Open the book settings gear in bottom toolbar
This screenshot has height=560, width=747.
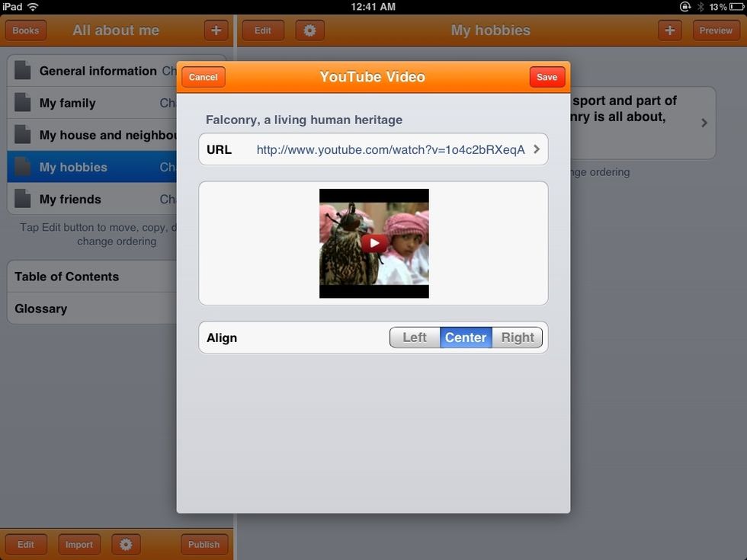(126, 544)
